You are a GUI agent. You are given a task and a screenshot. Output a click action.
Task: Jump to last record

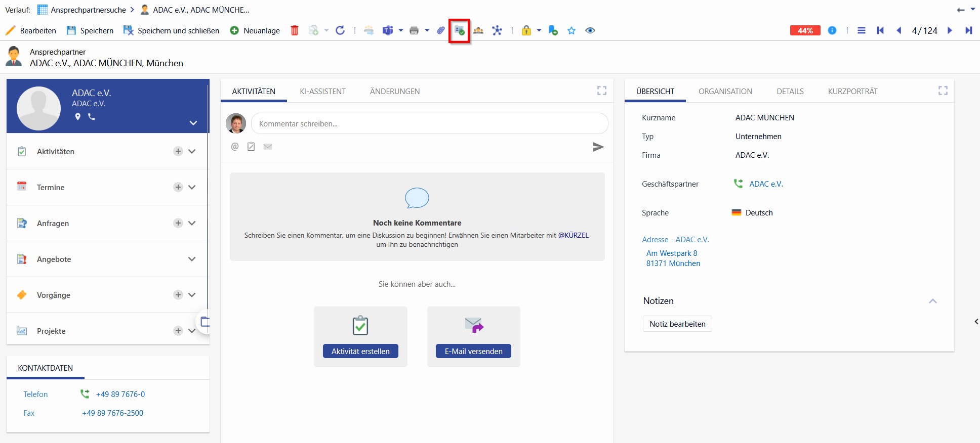coord(968,30)
